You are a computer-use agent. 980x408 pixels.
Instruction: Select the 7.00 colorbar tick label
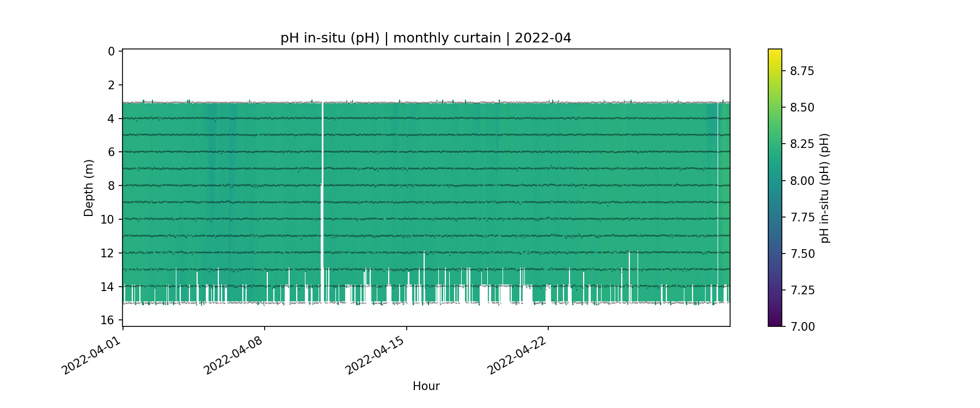pyautogui.click(x=802, y=326)
